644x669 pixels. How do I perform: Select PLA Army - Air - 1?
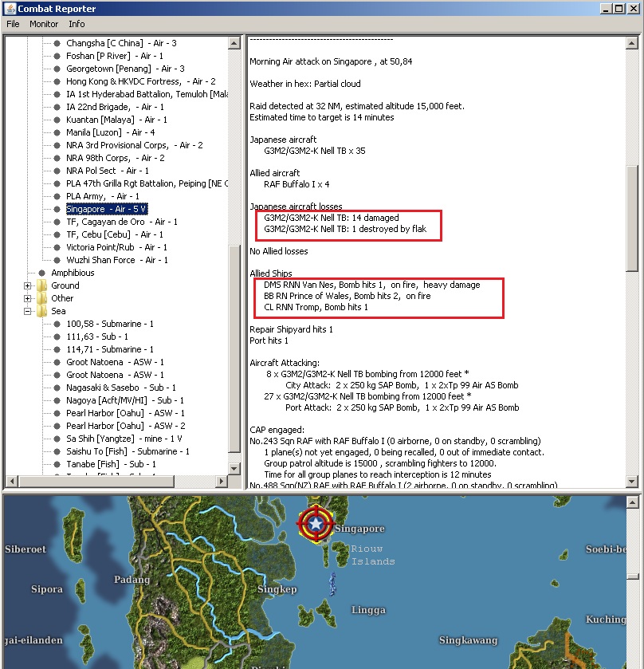point(103,196)
